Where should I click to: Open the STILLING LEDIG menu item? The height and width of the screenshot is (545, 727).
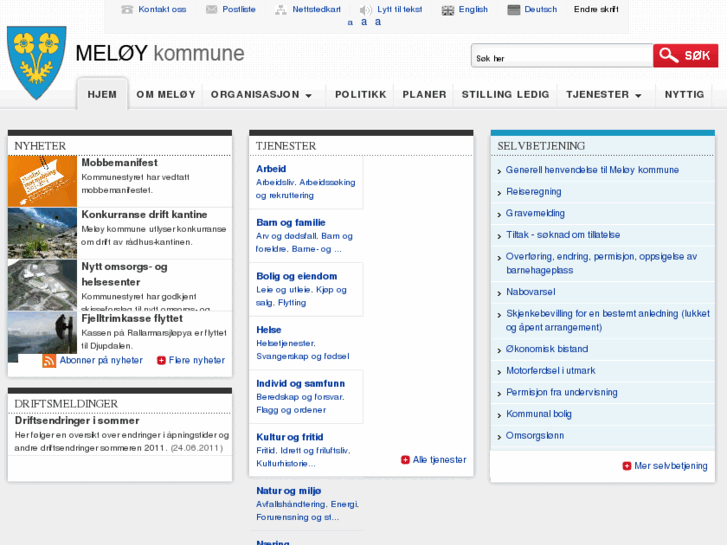(x=505, y=95)
